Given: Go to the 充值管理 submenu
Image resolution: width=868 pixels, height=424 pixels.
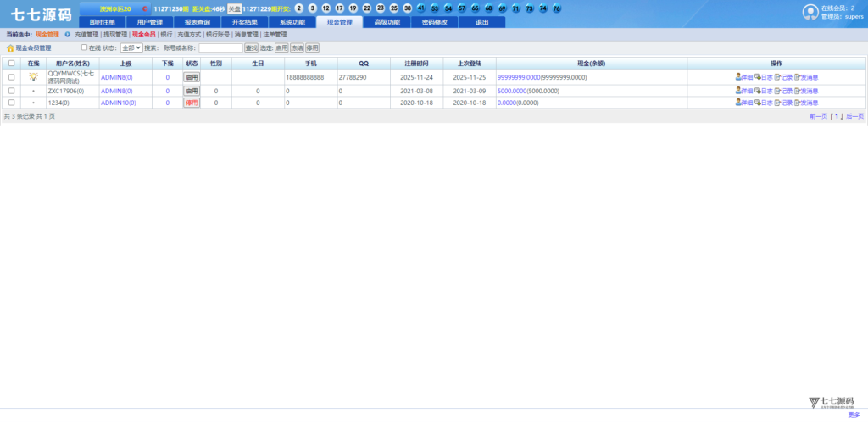Looking at the screenshot, I should pos(86,35).
